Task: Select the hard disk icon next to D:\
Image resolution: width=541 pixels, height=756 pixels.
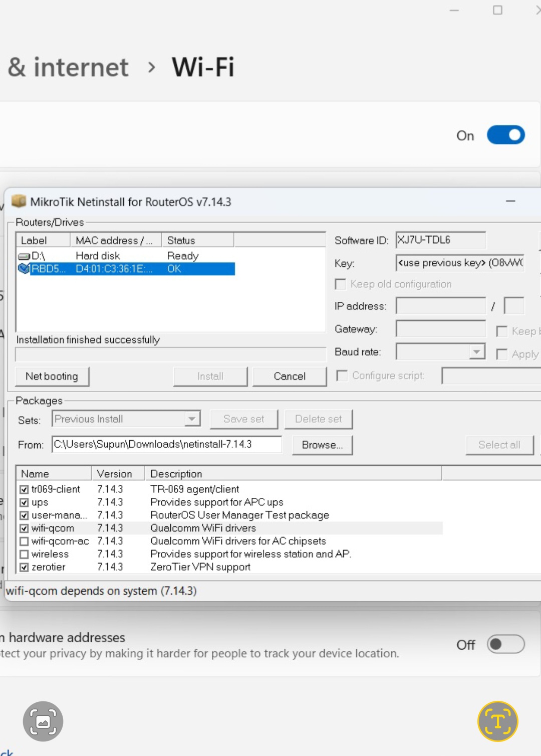Action: pyautogui.click(x=25, y=255)
